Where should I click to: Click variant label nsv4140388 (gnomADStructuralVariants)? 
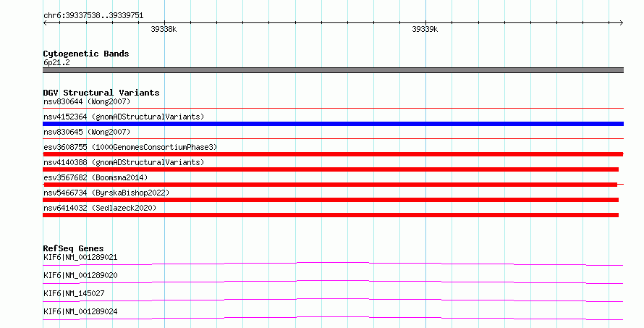124,162
